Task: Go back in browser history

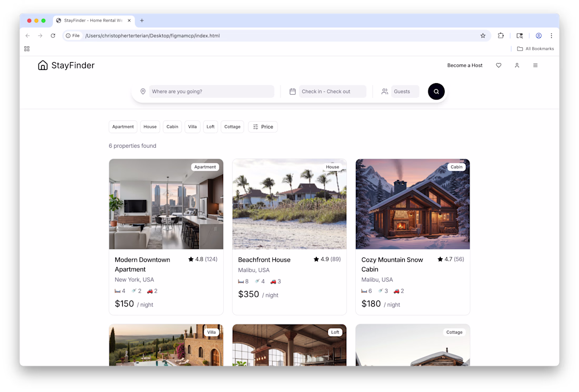Action: click(28, 36)
